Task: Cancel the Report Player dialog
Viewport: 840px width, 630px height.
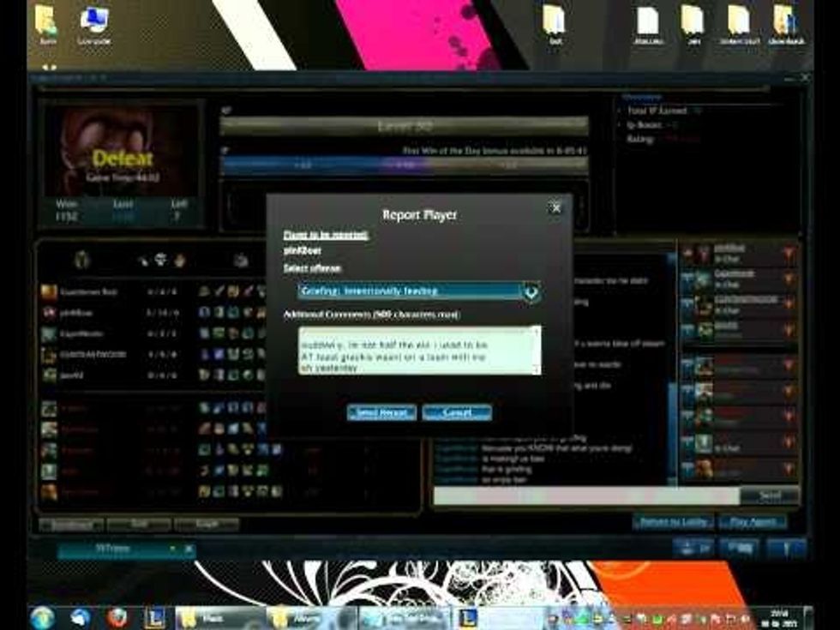Action: [x=457, y=413]
